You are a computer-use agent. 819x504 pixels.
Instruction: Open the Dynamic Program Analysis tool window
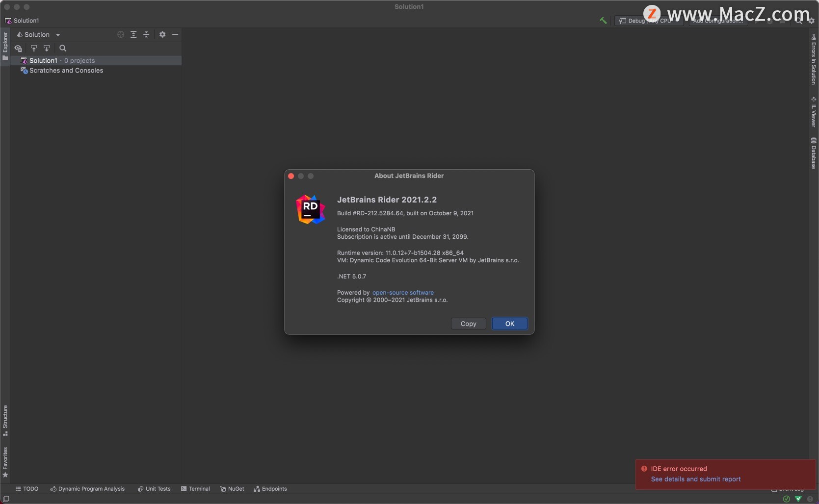(x=87, y=489)
